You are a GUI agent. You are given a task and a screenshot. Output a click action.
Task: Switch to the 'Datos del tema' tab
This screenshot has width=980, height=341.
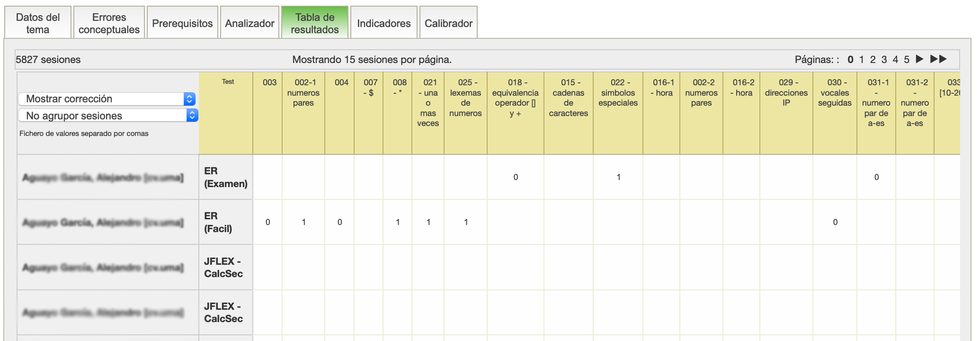coord(38,23)
